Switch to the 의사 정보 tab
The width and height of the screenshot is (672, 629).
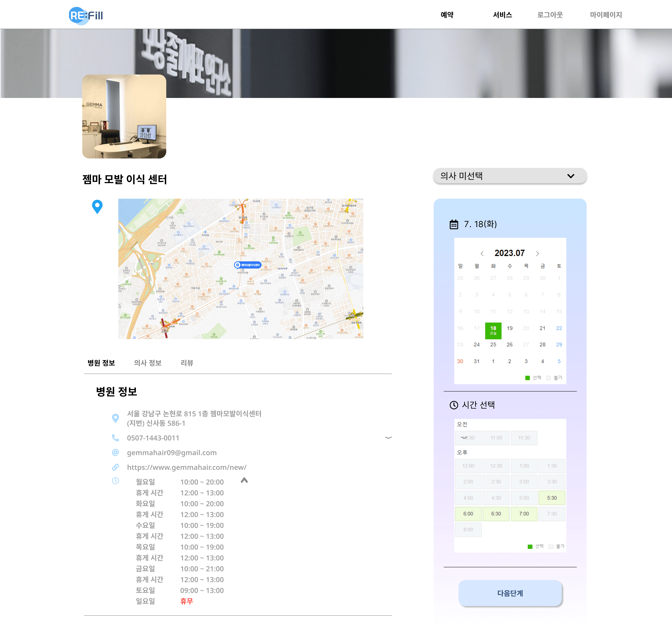[148, 363]
